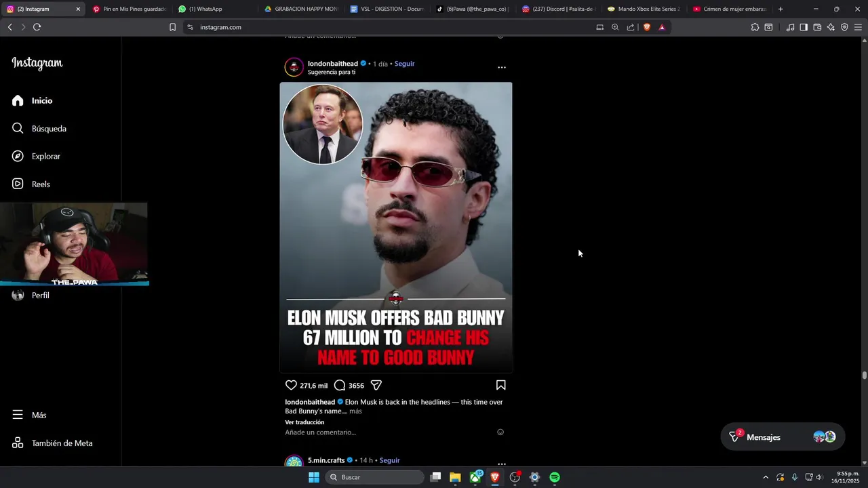Switch to GRABACION HAPPY MON tab
The height and width of the screenshot is (488, 868).
300,9
